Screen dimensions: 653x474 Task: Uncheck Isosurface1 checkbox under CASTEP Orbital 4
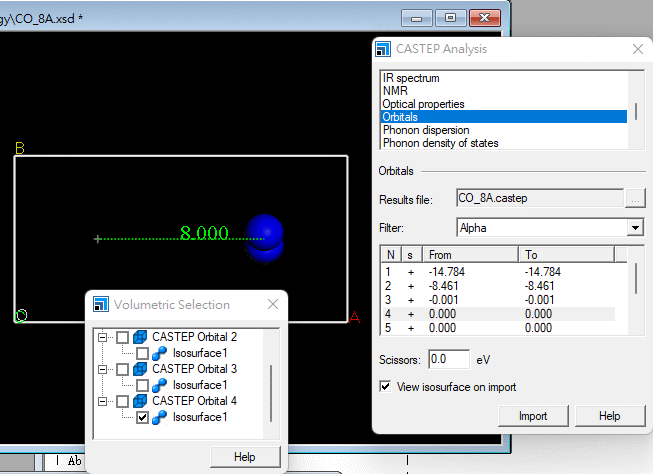142,418
